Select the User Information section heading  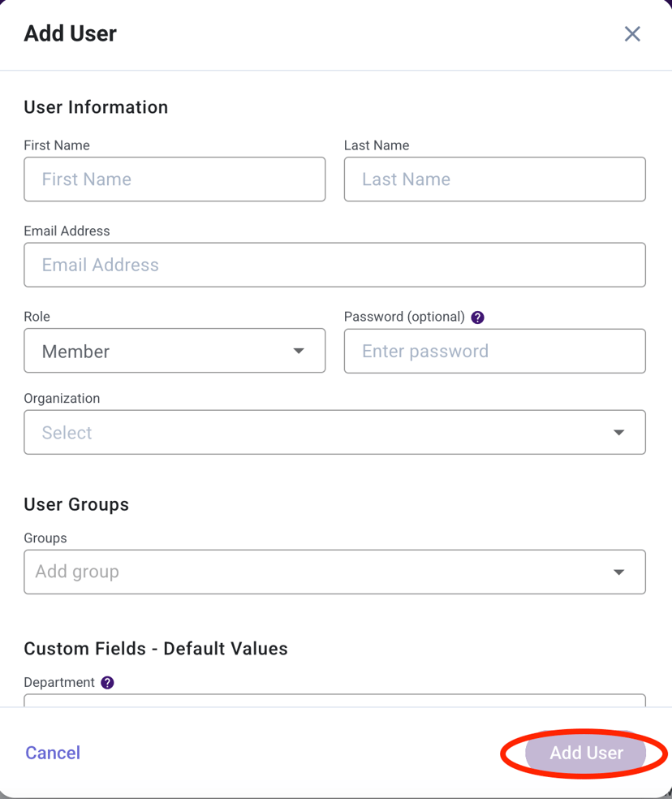click(x=96, y=106)
